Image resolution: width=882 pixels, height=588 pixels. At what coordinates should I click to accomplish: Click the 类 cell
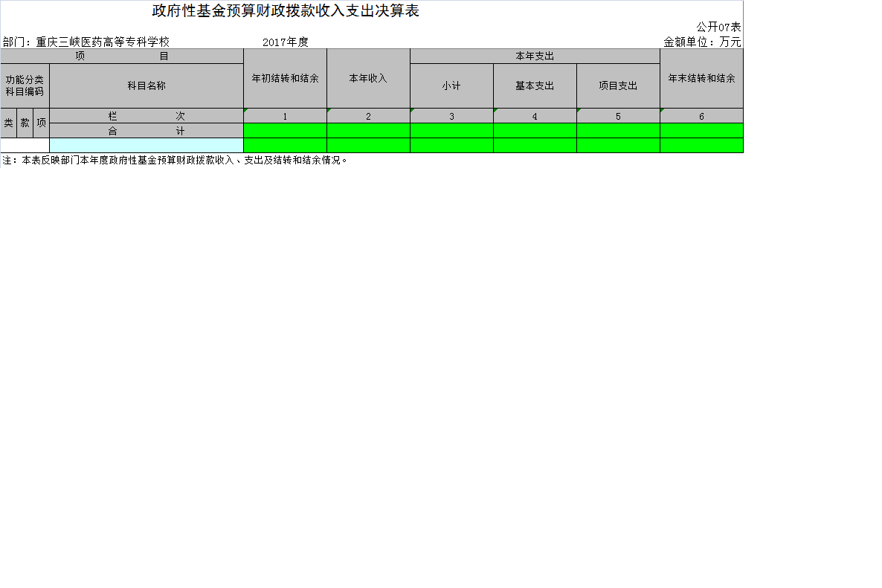(8, 123)
